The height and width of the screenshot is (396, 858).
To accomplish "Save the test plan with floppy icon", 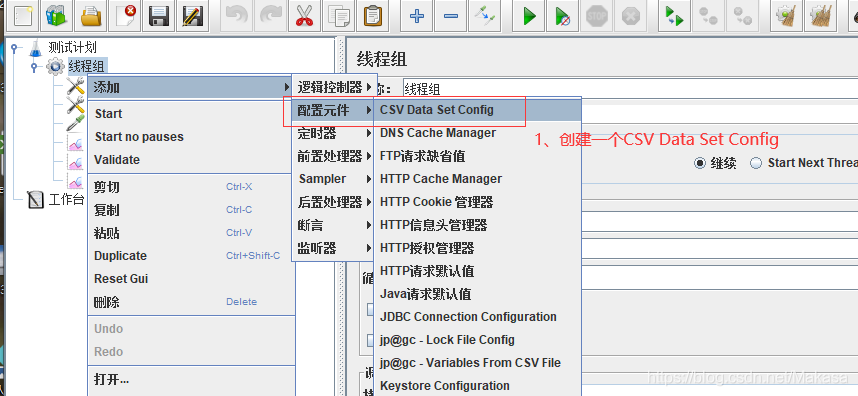I will pyautogui.click(x=159, y=16).
